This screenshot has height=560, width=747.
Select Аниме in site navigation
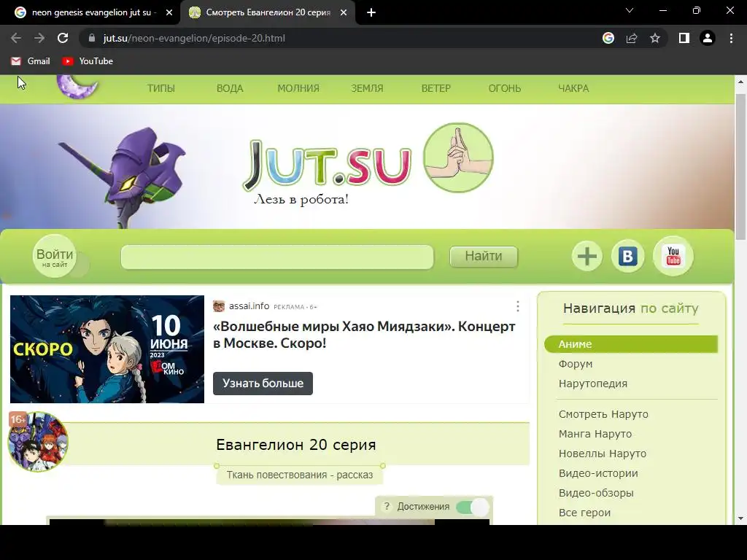[x=631, y=344]
